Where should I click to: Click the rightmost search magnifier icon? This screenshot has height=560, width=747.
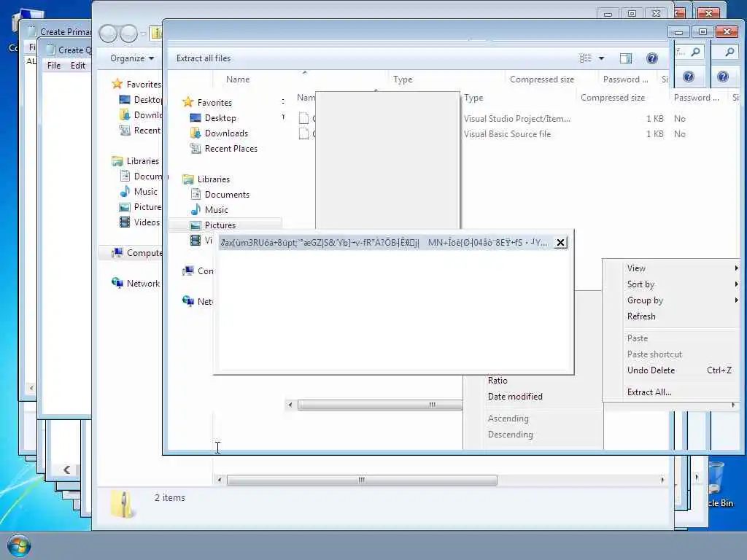pyautogui.click(x=729, y=52)
